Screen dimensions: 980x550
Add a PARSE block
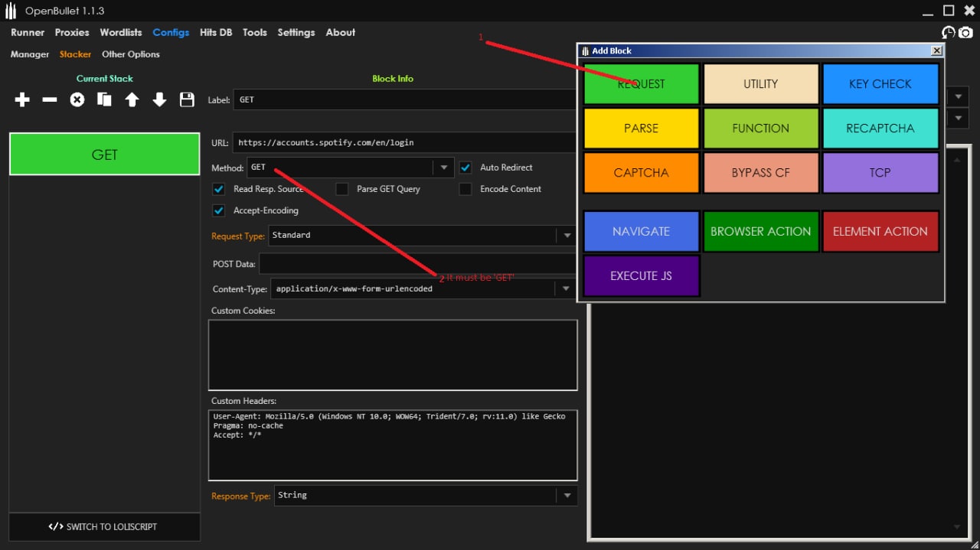642,129
